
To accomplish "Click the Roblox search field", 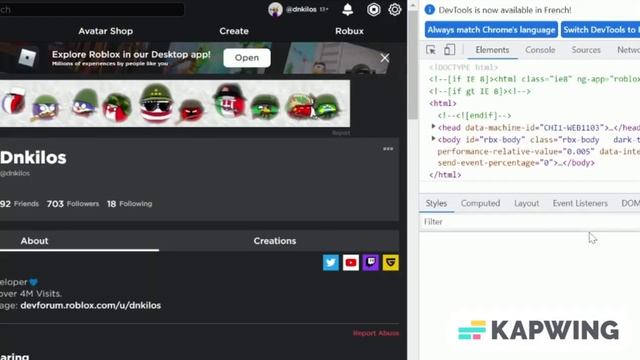I will coord(92,9).
